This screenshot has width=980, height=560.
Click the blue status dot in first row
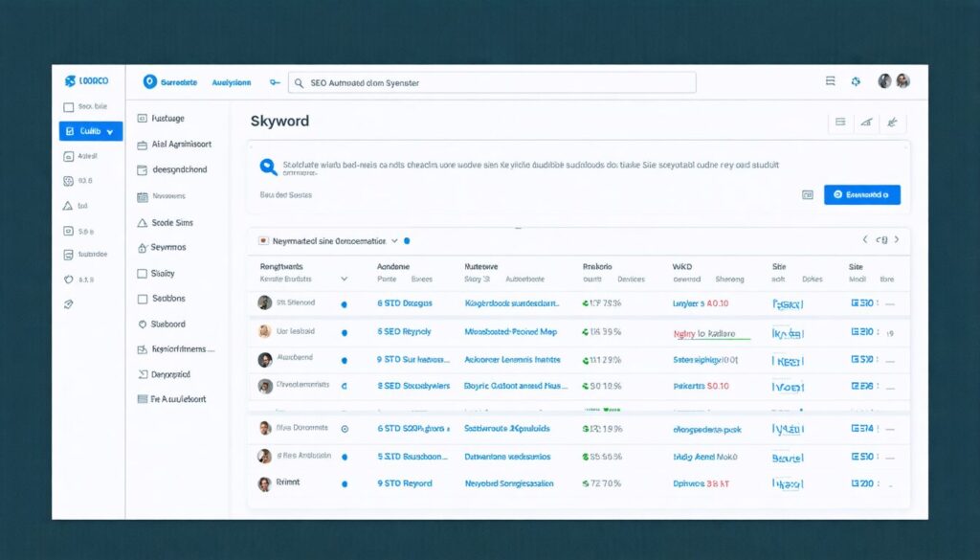344,304
